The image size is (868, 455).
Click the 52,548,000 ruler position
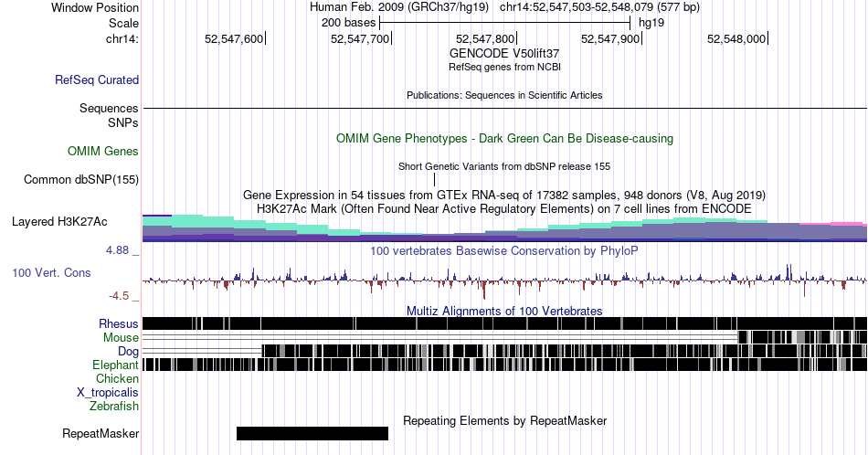[736, 38]
